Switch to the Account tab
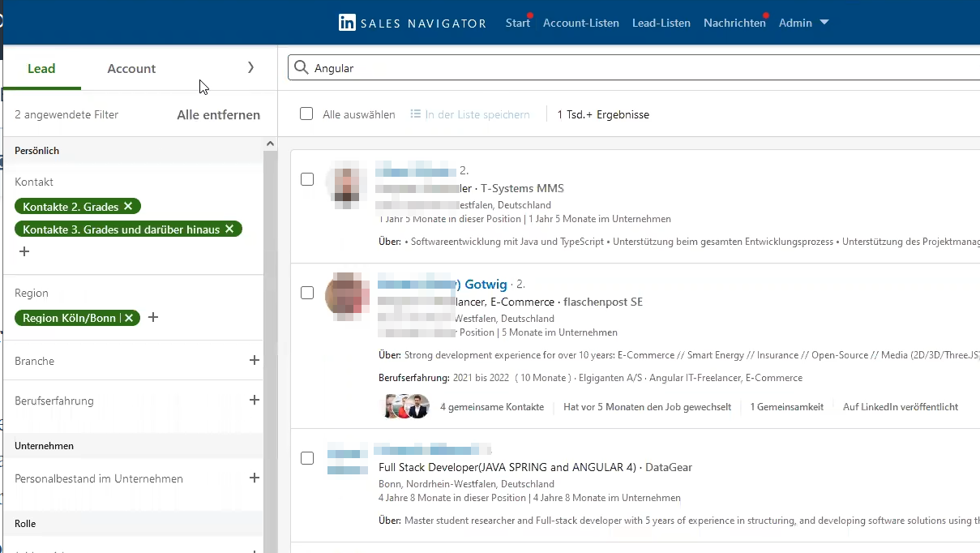The height and width of the screenshot is (553, 980). coord(131,68)
